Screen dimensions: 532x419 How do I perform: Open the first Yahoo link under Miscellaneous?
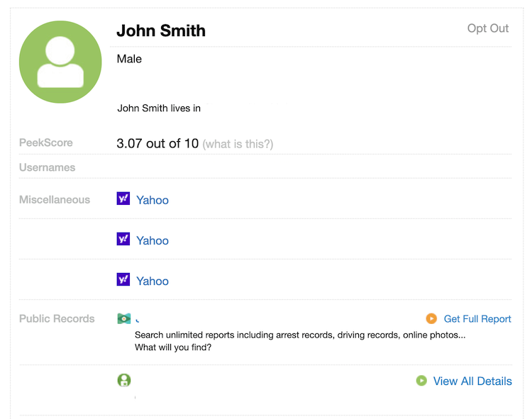pos(153,200)
